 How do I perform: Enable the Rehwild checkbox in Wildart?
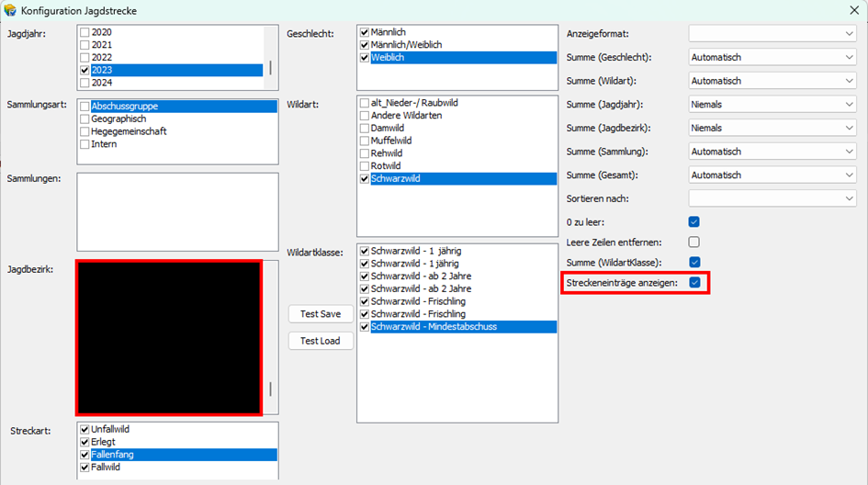(366, 153)
